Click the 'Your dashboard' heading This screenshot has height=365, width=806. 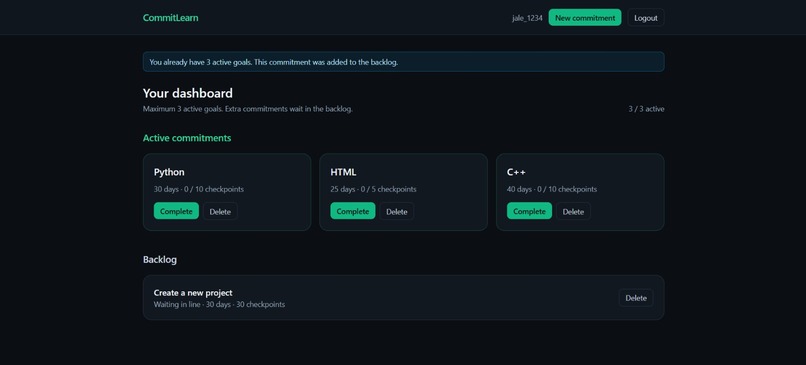coord(188,93)
